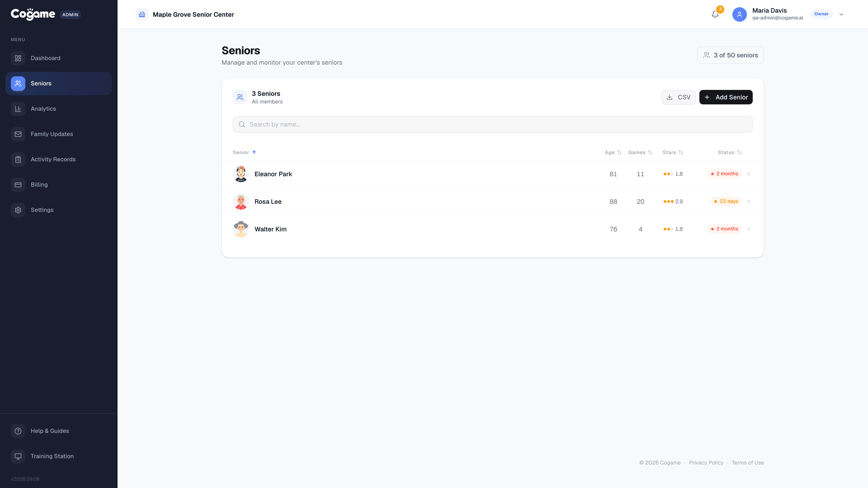Open the Privacy Policy link

coord(706,463)
